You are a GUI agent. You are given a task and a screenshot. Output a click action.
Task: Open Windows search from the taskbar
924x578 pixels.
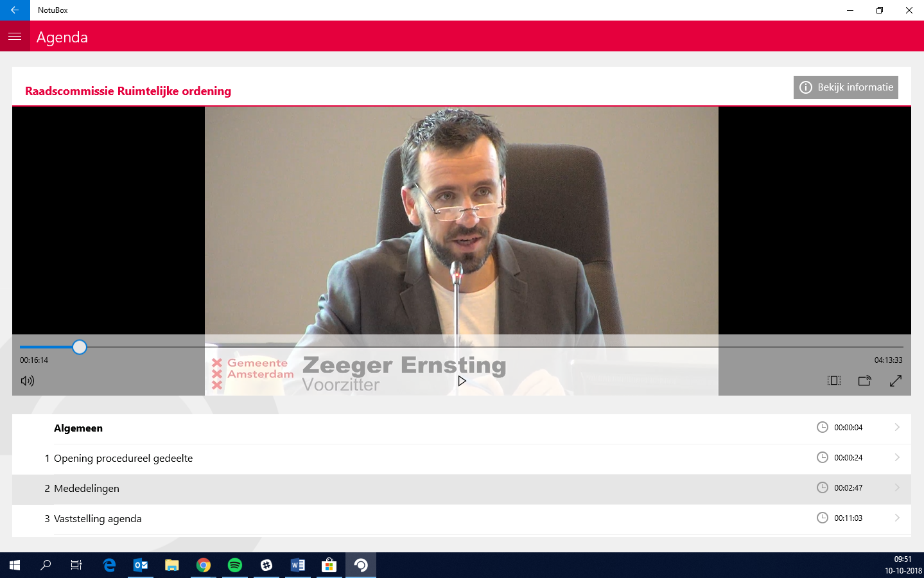click(x=46, y=565)
